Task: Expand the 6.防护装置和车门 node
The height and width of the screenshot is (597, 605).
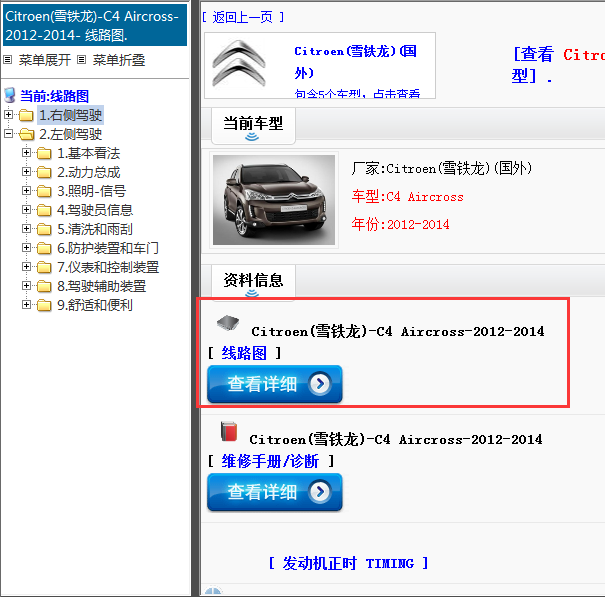Action: pos(26,247)
